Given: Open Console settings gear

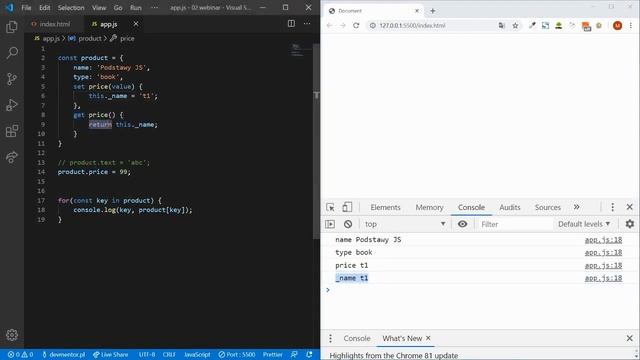Looking at the screenshot, I should (630, 224).
